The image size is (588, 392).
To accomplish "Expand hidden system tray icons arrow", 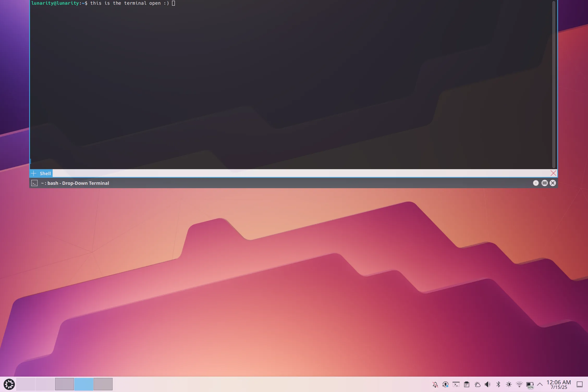I will (540, 384).
